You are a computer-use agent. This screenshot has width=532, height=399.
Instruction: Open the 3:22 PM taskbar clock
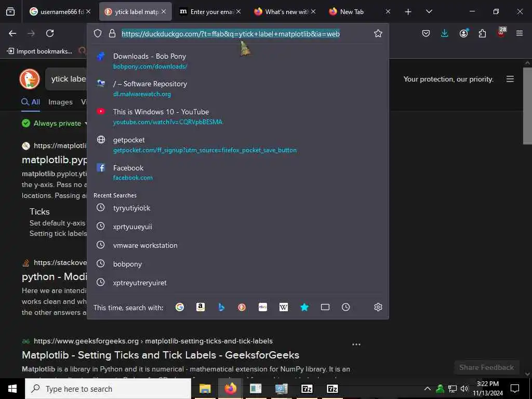[487, 389]
